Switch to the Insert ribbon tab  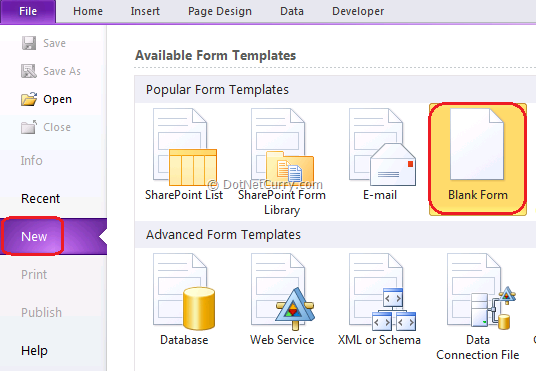(145, 11)
